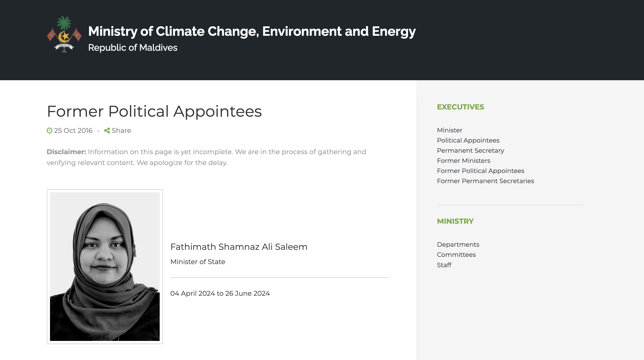Click the portrait photo of the appointee

[105, 266]
